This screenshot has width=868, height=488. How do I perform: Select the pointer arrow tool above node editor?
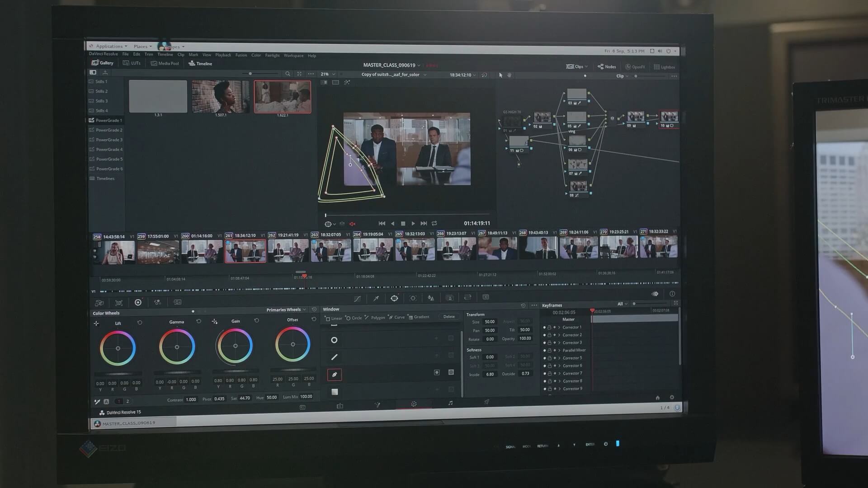500,75
